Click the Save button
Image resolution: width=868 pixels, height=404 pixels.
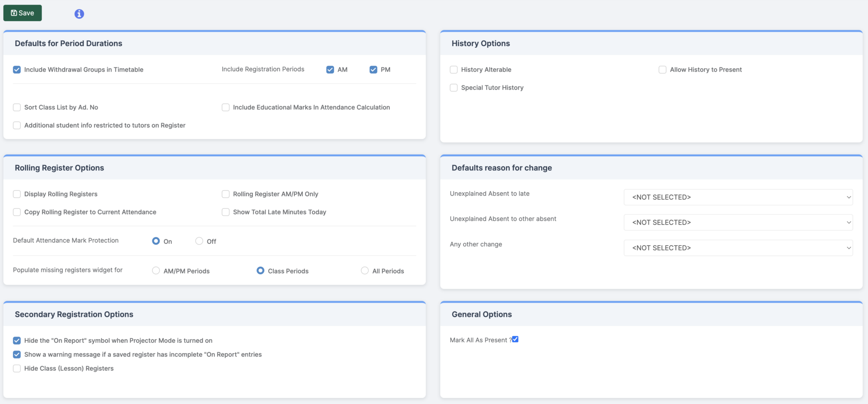22,13
